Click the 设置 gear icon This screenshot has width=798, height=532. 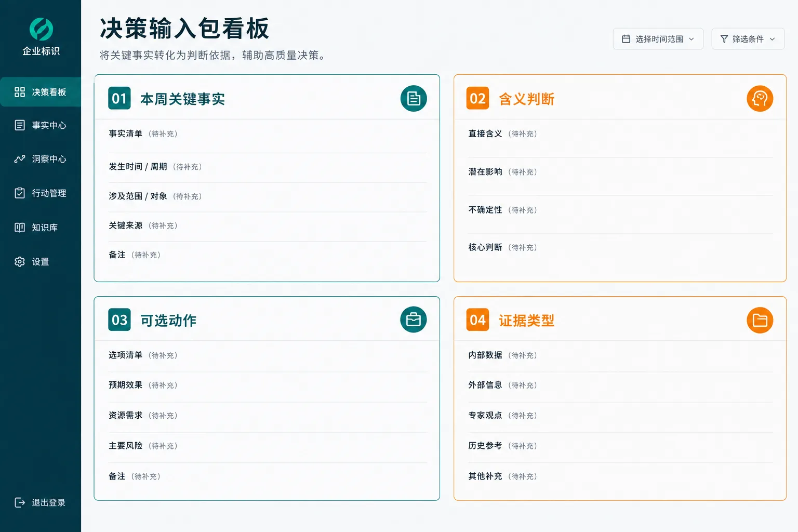pyautogui.click(x=20, y=262)
